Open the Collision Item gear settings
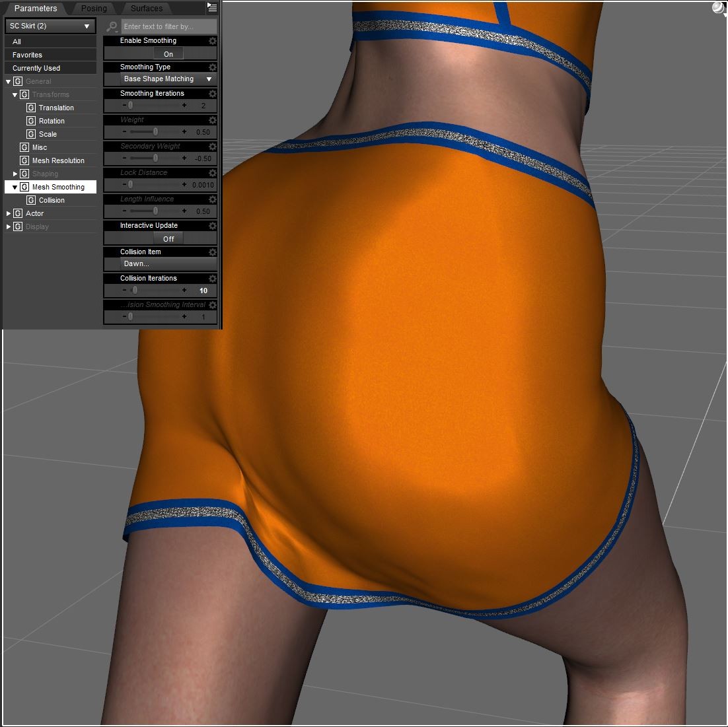728x727 pixels. pos(212,252)
